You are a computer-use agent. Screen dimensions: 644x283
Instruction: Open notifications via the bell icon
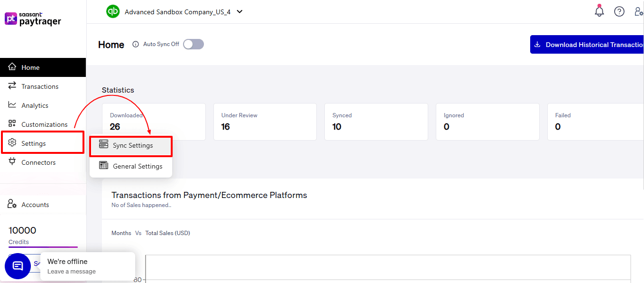599,10
